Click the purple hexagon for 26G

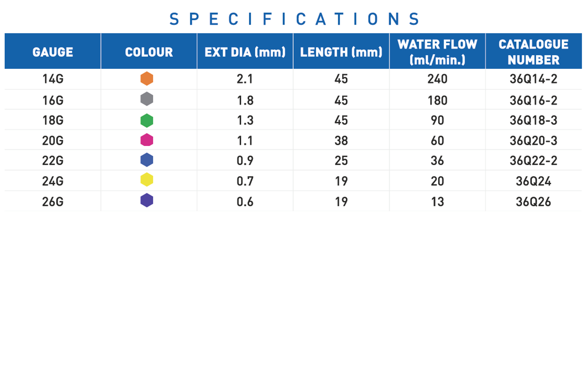147,200
